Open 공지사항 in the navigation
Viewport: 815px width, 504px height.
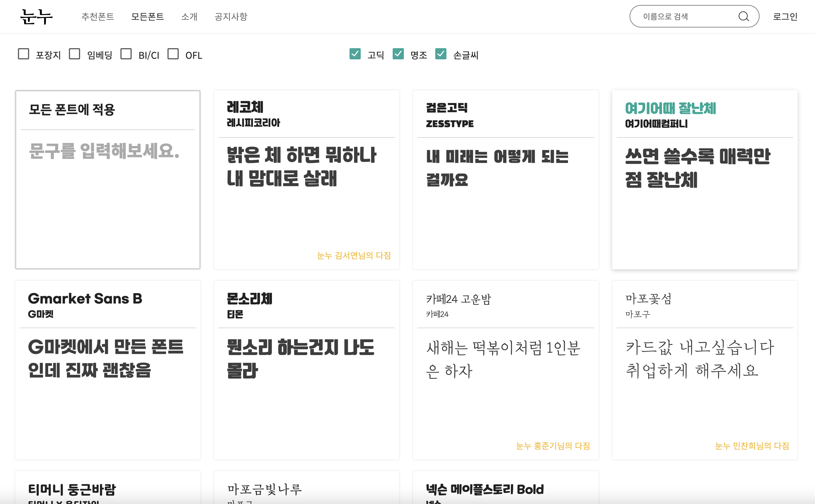coord(231,17)
